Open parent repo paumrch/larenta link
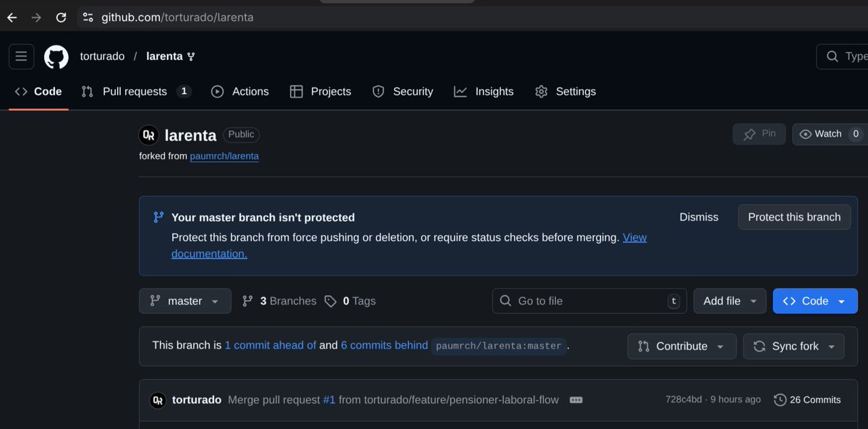The image size is (868, 429). (x=224, y=156)
